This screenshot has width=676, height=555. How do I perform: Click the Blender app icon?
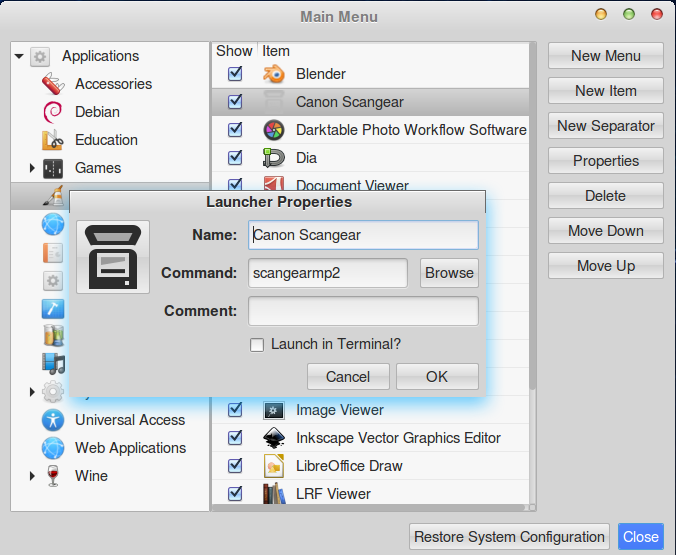[x=273, y=74]
